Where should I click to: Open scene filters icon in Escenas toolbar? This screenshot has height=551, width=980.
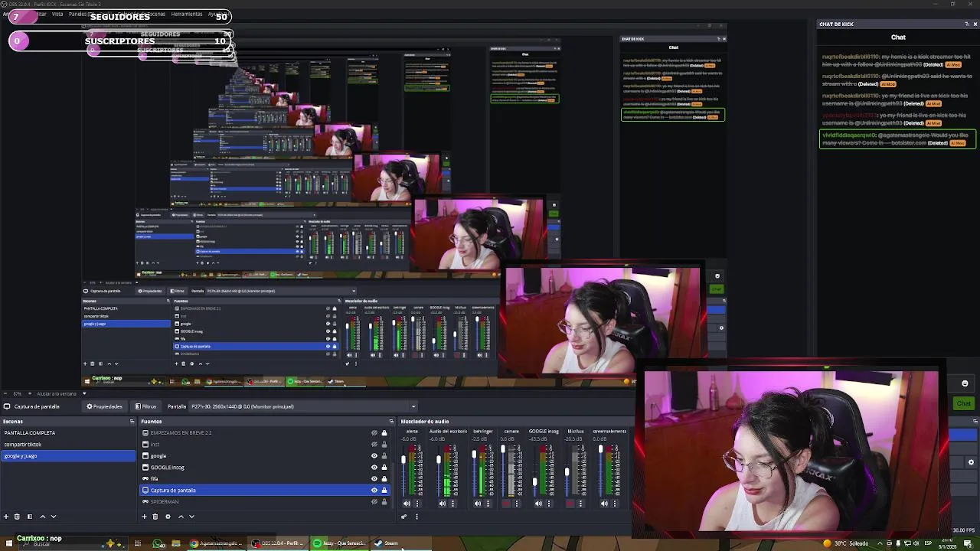(30, 517)
